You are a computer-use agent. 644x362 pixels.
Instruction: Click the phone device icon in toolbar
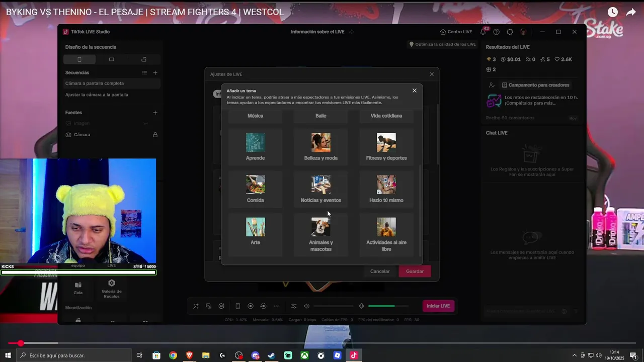pos(238,306)
